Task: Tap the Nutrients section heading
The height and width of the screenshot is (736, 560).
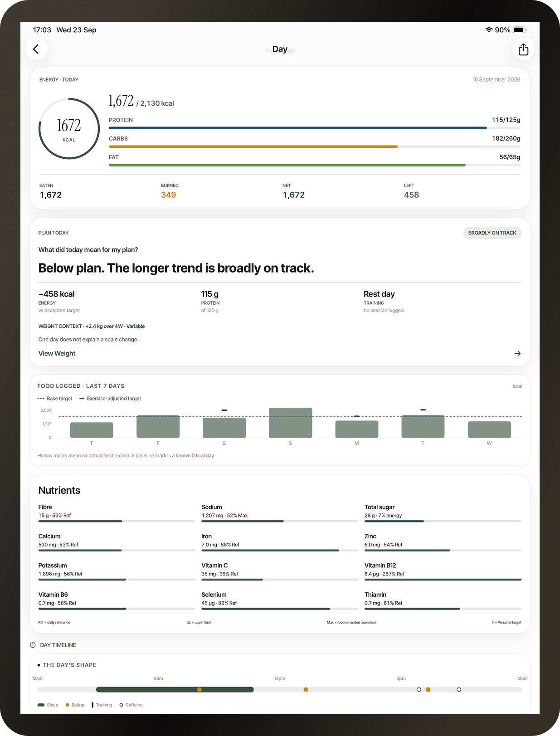Action: click(59, 490)
